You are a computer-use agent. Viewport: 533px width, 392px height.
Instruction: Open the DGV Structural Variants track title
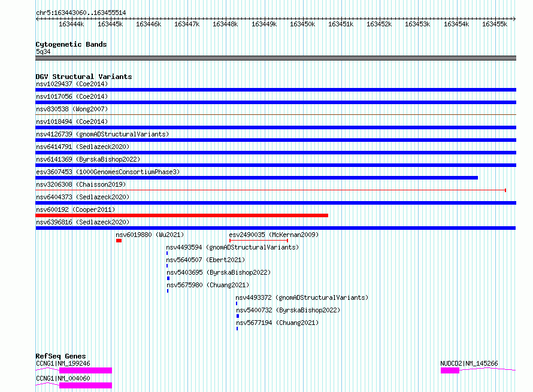click(x=84, y=77)
